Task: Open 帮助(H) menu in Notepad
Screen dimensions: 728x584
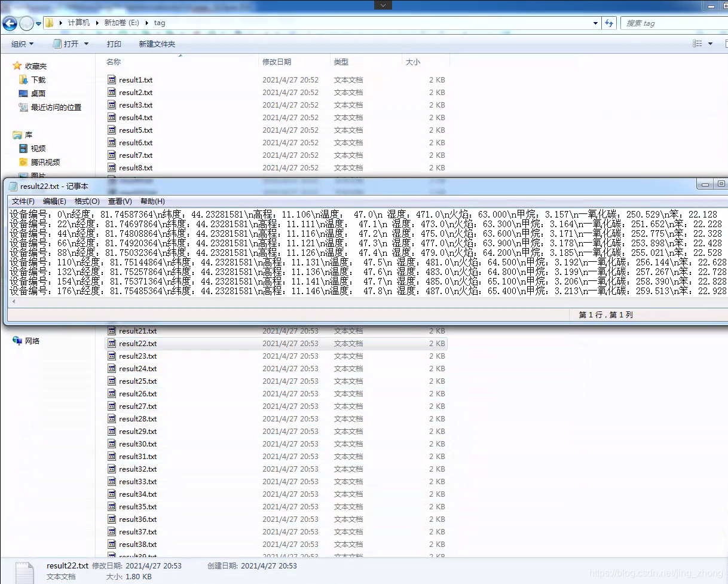Action: click(152, 201)
